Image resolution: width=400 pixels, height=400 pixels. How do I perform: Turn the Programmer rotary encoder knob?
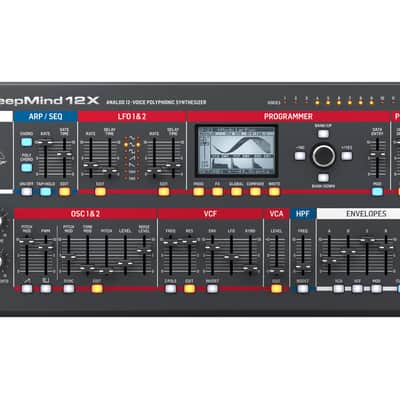point(323,155)
